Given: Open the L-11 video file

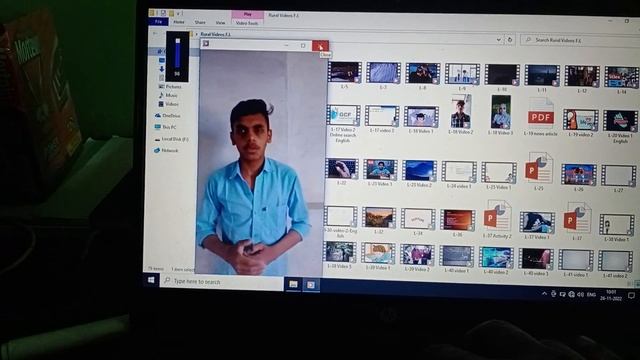Looking at the screenshot, I should coord(542,76).
